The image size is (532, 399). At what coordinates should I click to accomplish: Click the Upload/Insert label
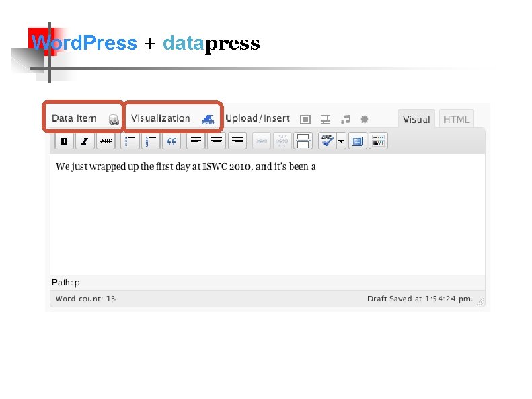click(x=258, y=118)
